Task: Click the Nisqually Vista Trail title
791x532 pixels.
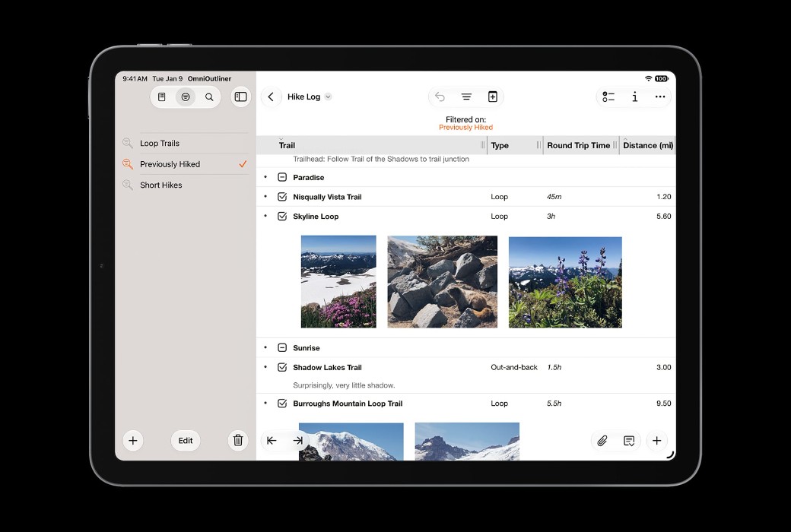Action: [327, 197]
